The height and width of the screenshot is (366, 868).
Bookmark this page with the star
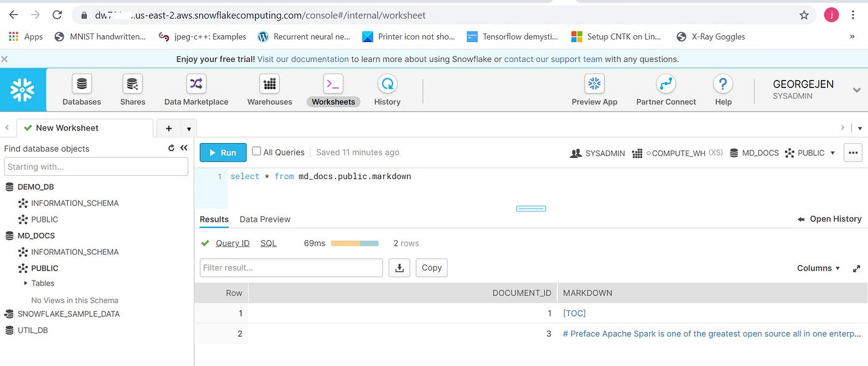(x=804, y=15)
